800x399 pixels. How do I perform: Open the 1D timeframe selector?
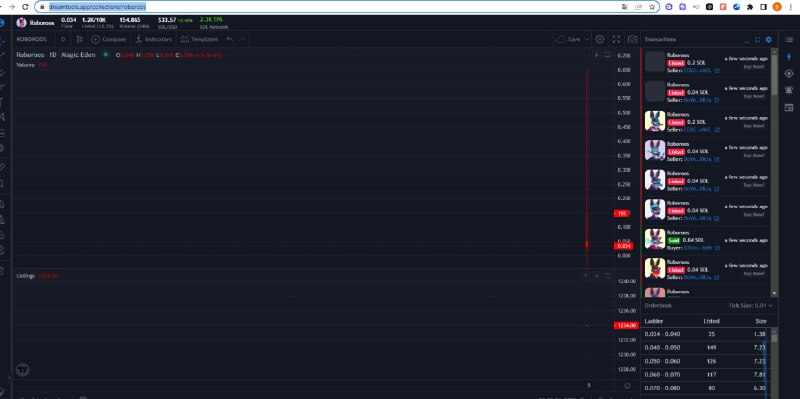click(x=63, y=39)
